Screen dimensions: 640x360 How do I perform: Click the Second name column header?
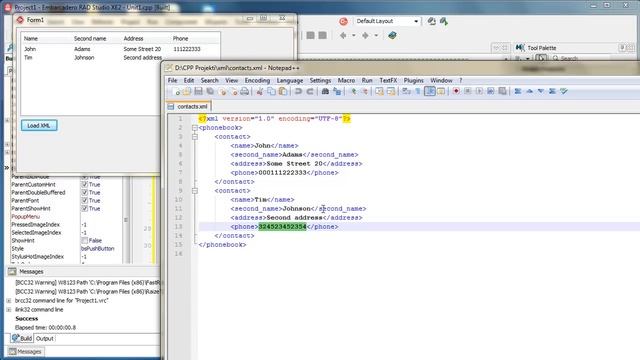(x=90, y=38)
